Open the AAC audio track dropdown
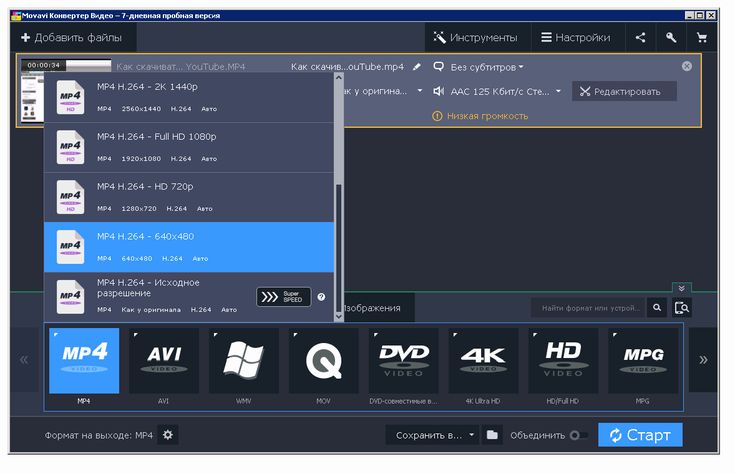This screenshot has height=474, width=735. click(x=504, y=91)
